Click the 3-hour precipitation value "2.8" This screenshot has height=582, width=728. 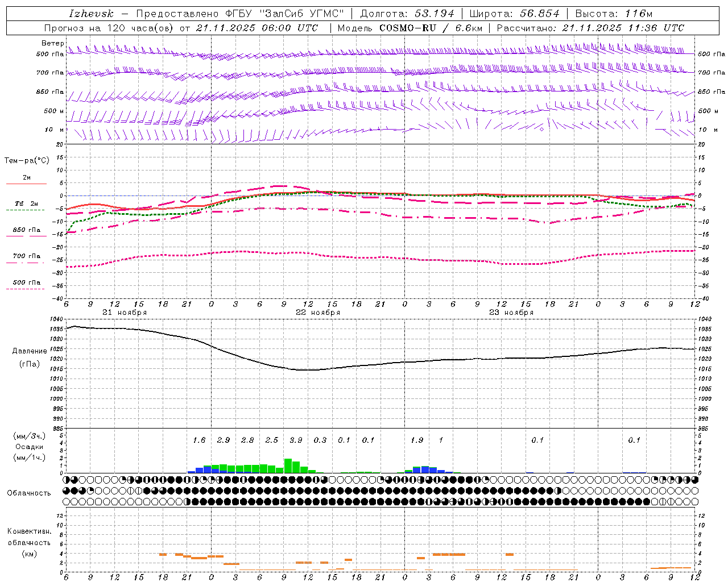[247, 440]
